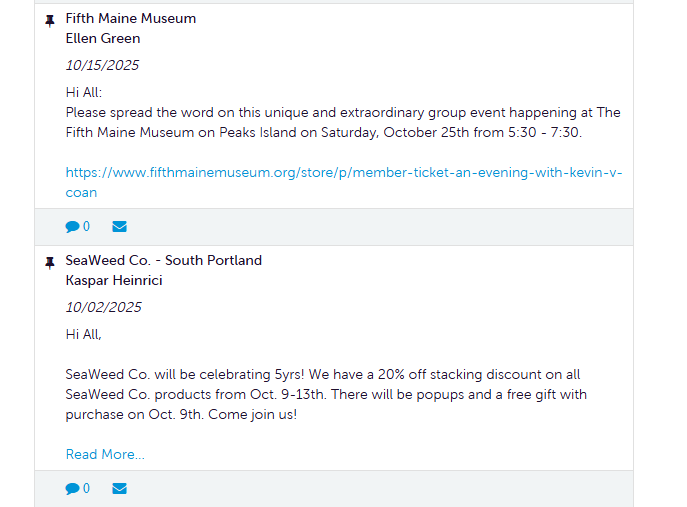Open comments bubble on Fifth Maine Museum post
This screenshot has height=507, width=687.
[x=72, y=227]
